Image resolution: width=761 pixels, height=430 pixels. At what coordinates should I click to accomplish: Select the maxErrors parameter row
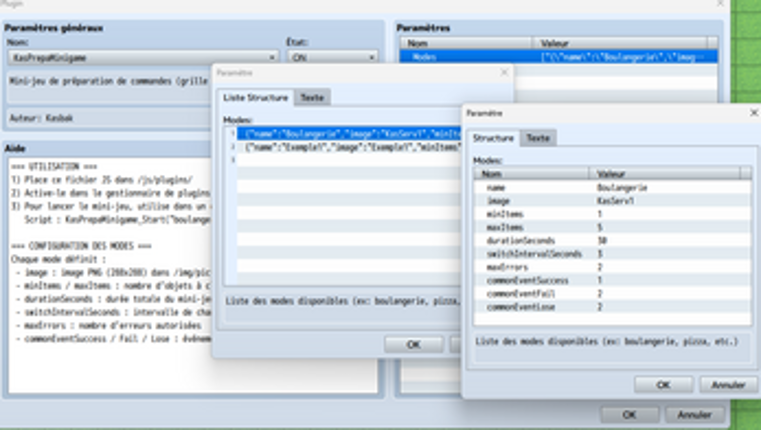pyautogui.click(x=612, y=267)
